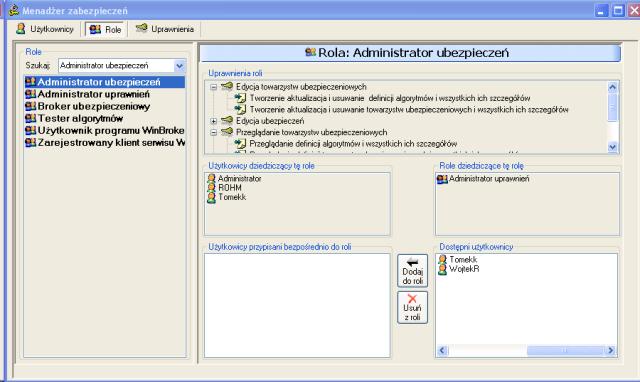Click icon next to Administrator ubezpieczeń role

31,82
